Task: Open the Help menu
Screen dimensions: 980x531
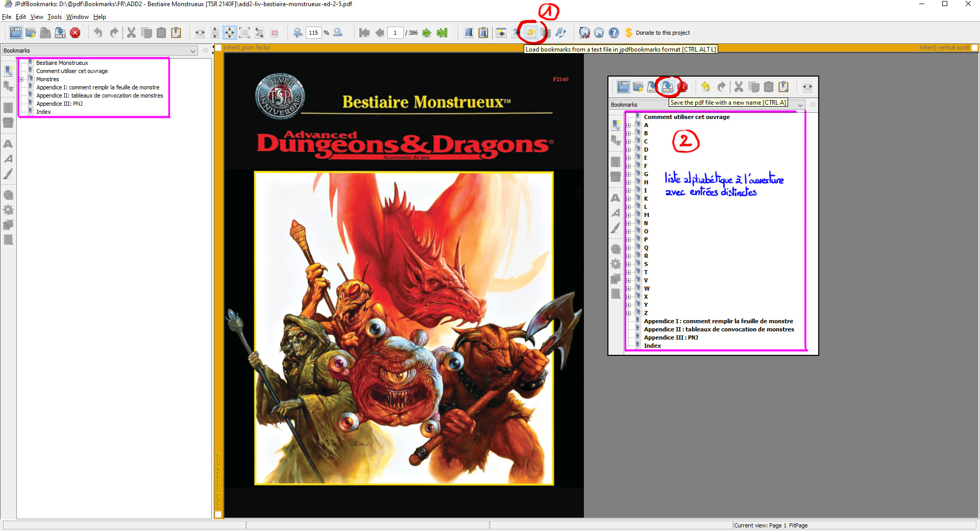Action: [100, 17]
